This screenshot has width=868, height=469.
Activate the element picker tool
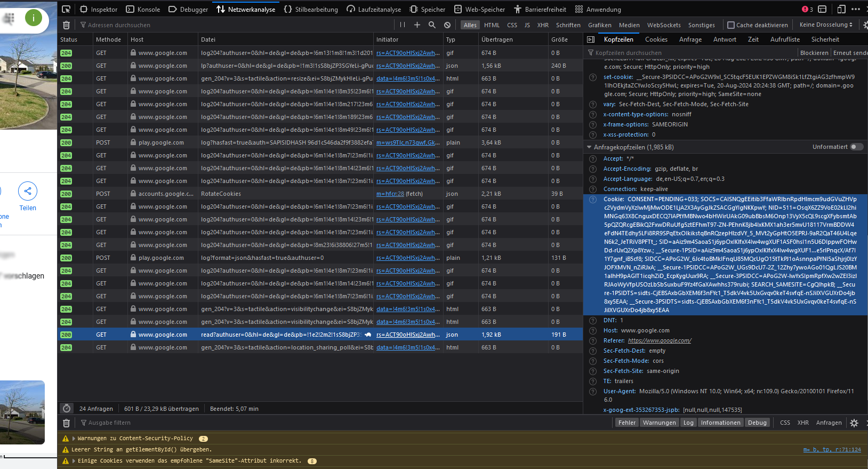pyautogui.click(x=66, y=9)
